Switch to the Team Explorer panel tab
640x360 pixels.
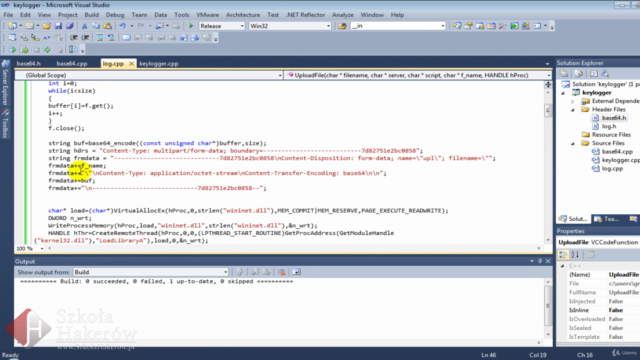coord(607,219)
